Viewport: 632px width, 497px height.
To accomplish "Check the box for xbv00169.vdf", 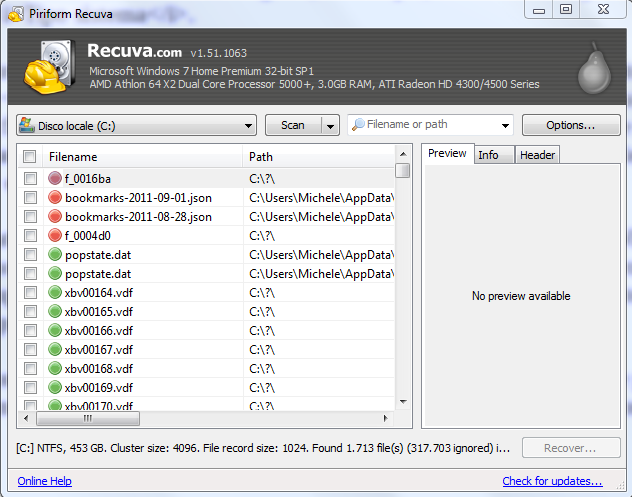I will pos(30,387).
